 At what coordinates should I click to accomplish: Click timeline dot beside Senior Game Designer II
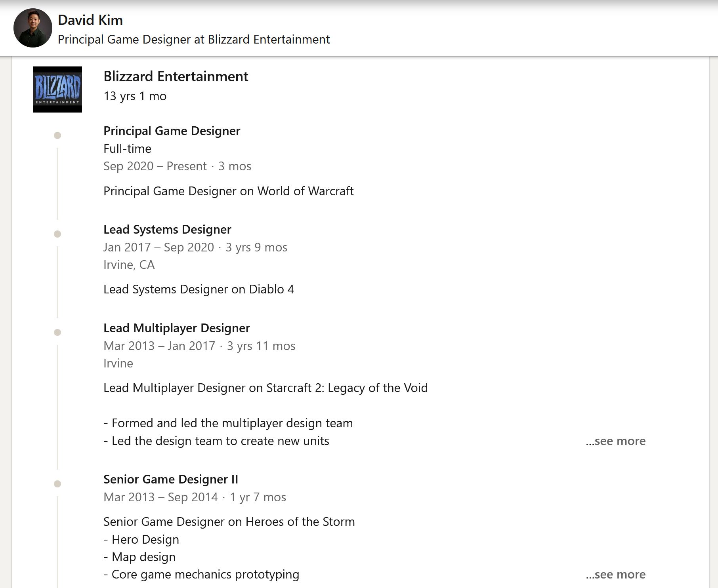tap(57, 484)
